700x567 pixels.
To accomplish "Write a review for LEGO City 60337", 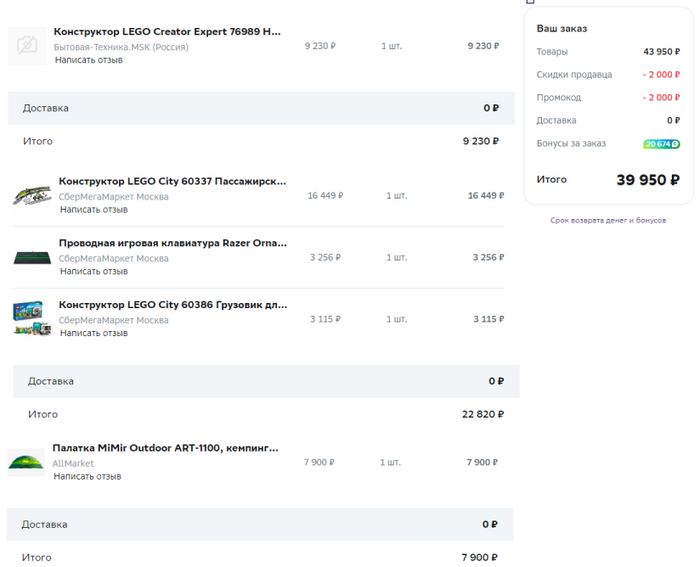I will tap(94, 209).
